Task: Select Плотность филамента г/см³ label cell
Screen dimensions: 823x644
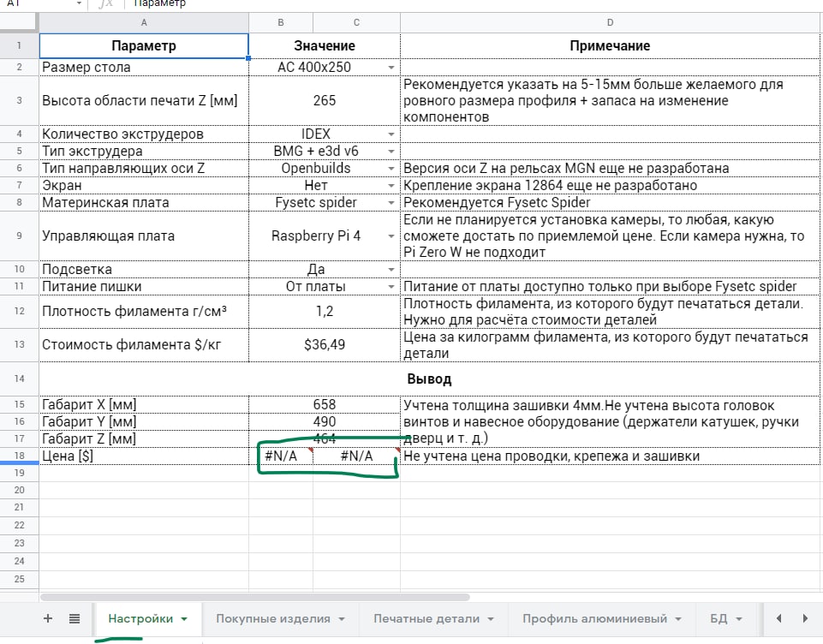Action: pos(144,311)
